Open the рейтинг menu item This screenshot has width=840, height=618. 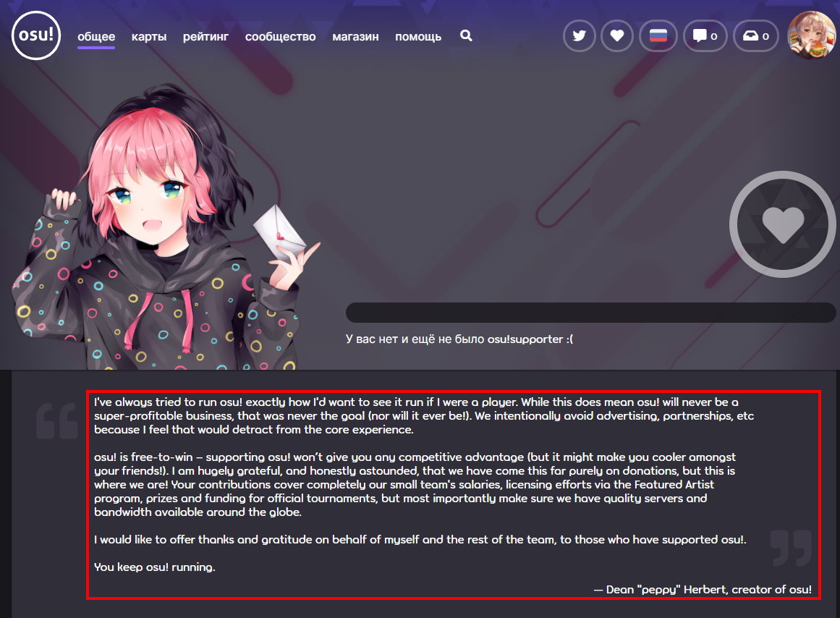(x=205, y=36)
